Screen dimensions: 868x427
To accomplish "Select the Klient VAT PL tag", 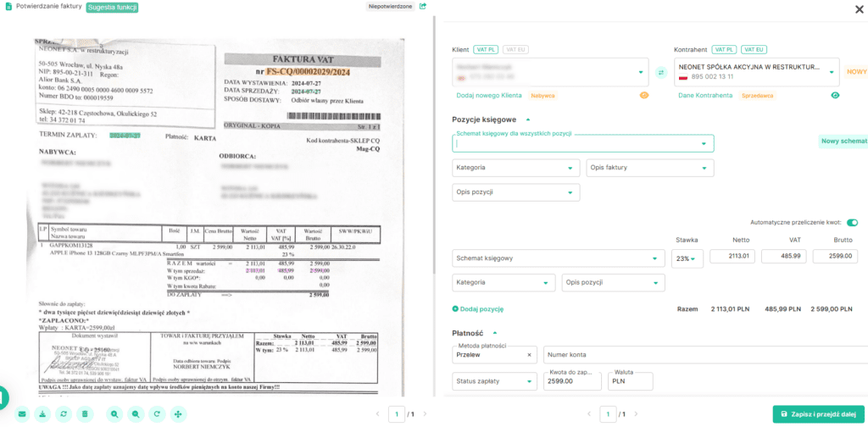I will pos(486,50).
